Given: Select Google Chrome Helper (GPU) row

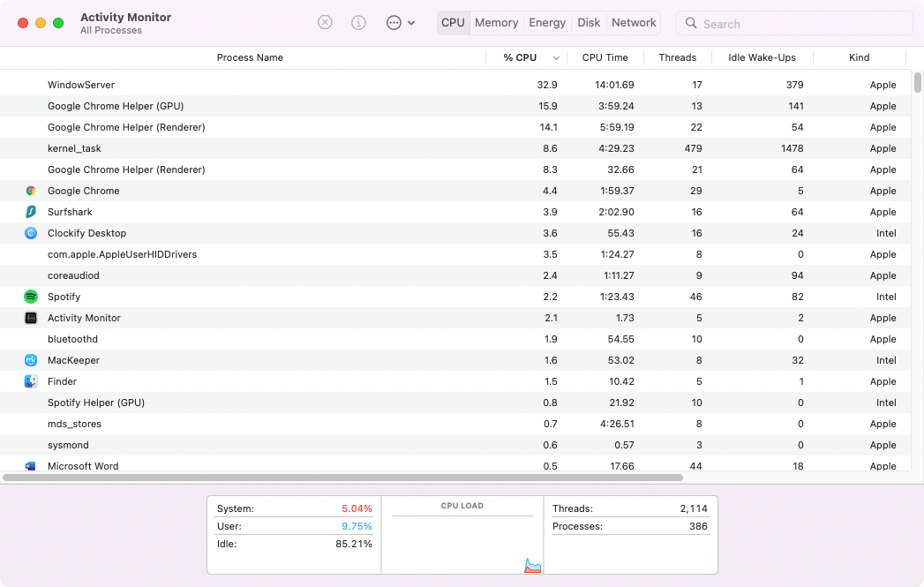Looking at the screenshot, I should click(x=455, y=106).
